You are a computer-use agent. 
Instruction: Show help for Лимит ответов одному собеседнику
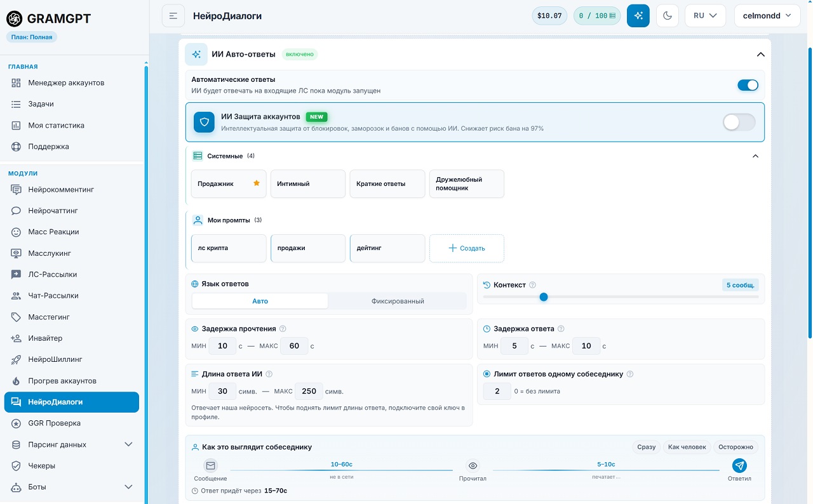pos(630,375)
